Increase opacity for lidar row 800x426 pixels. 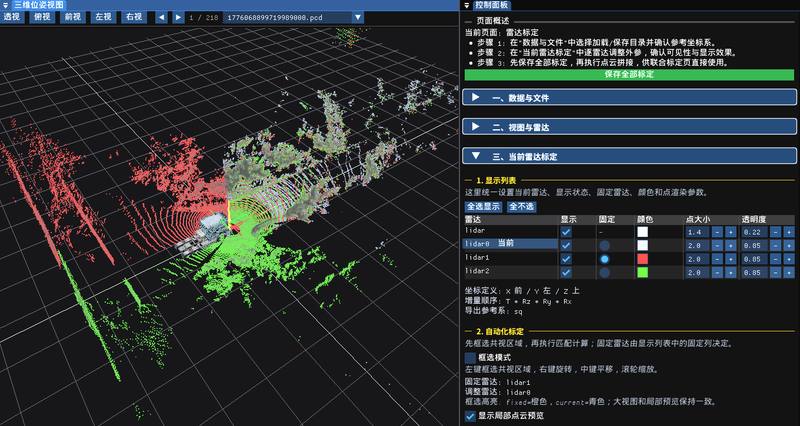[789, 232]
